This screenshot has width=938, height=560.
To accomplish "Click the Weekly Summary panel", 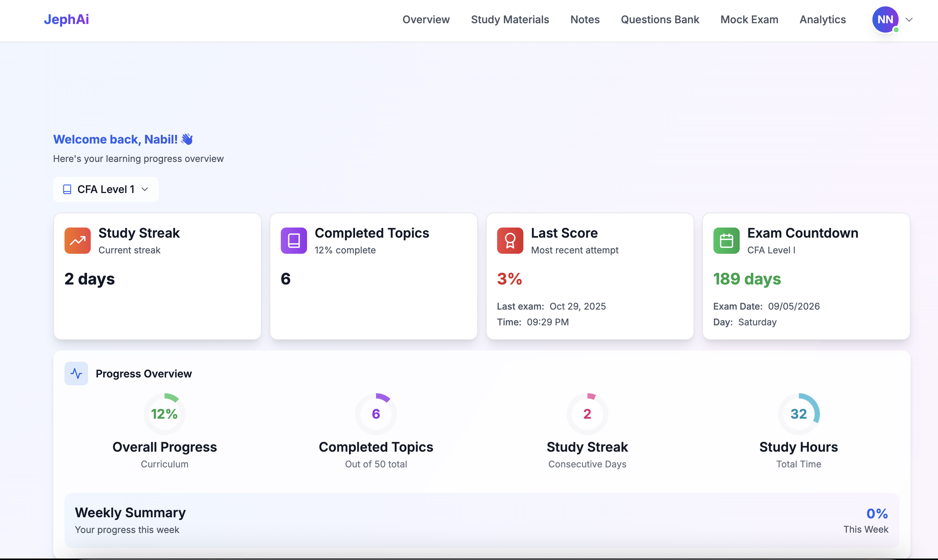I will (481, 520).
